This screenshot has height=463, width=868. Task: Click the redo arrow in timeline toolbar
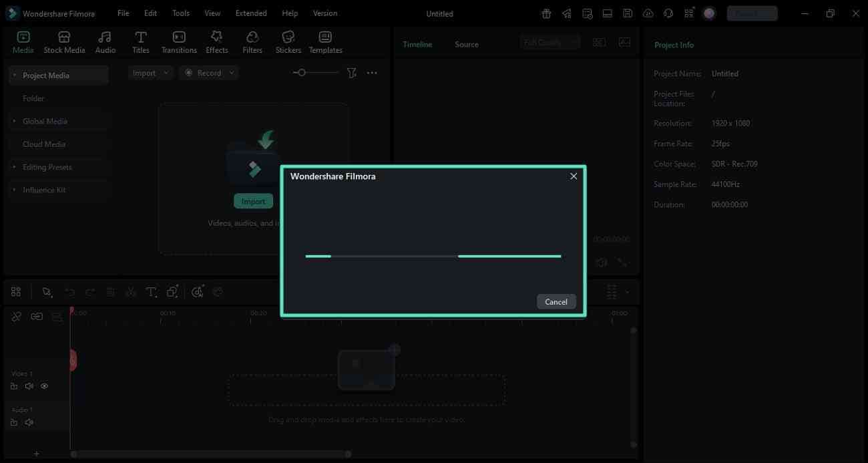90,292
